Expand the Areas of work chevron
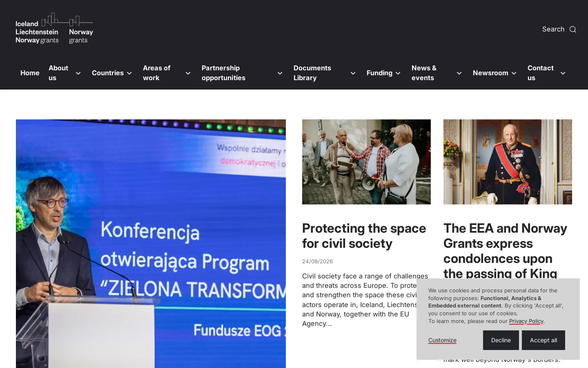The height and width of the screenshot is (368, 588). pyautogui.click(x=188, y=73)
